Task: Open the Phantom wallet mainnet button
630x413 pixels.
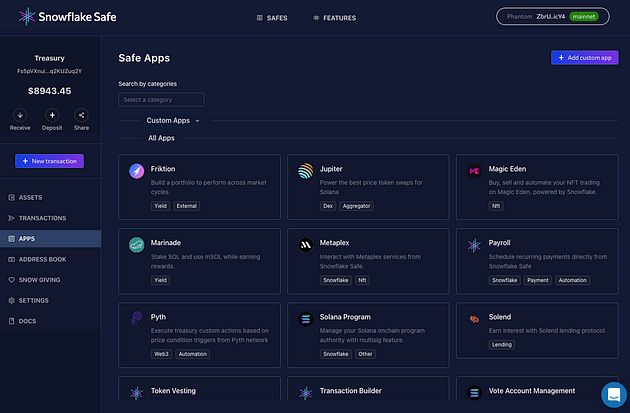Action: tap(553, 16)
